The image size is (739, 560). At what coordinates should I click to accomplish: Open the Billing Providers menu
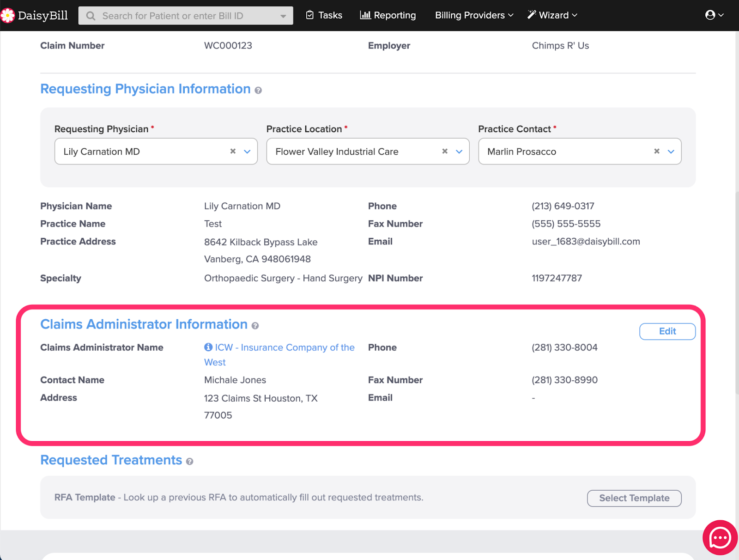pyautogui.click(x=474, y=15)
